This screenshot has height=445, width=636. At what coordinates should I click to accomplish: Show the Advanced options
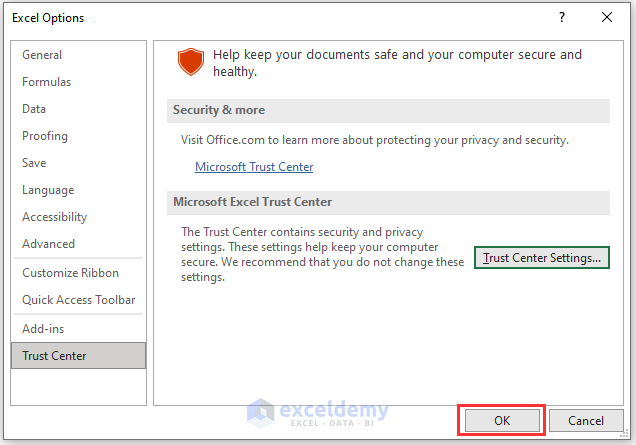[x=49, y=244]
